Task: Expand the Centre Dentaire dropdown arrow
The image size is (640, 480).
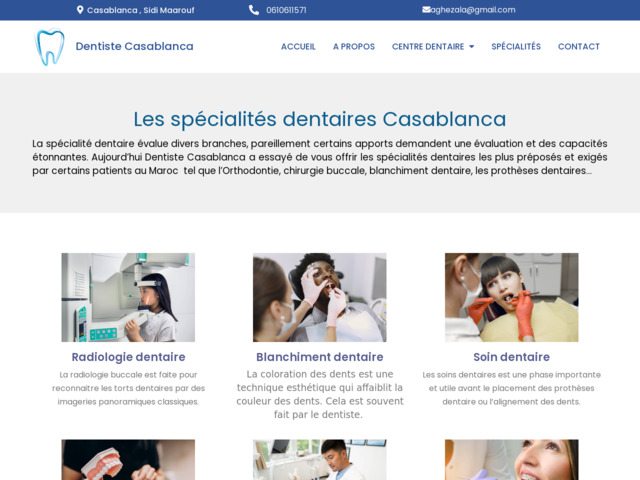Action: (x=471, y=47)
